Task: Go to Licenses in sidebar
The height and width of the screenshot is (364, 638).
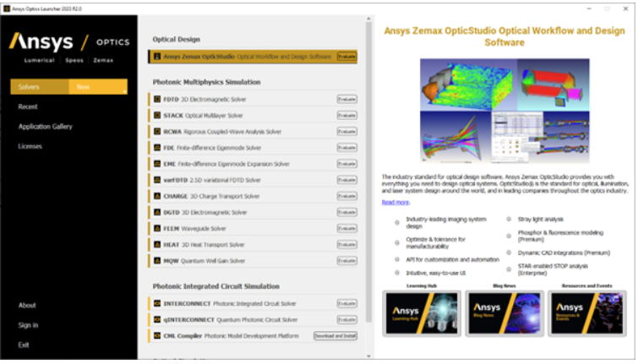Action: tap(30, 146)
